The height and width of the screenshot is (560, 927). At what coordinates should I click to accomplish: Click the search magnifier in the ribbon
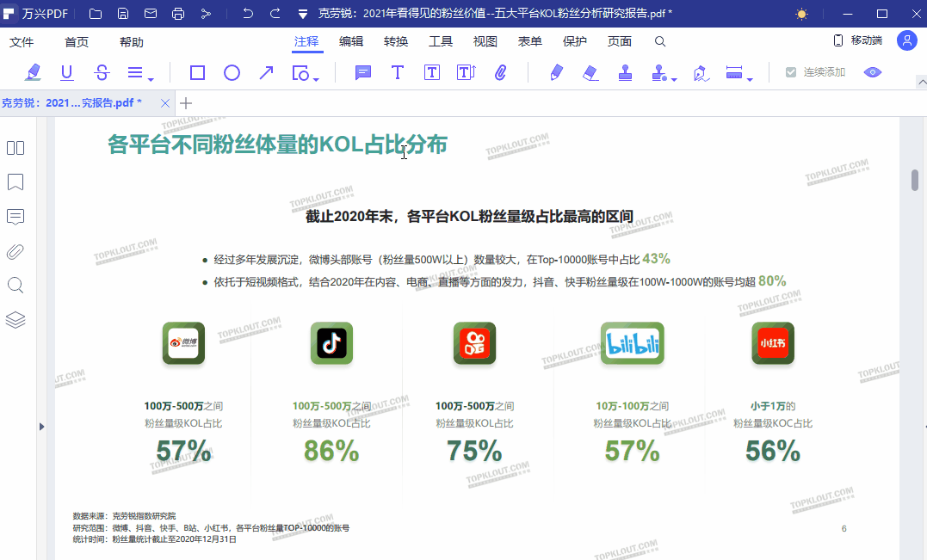pos(660,41)
